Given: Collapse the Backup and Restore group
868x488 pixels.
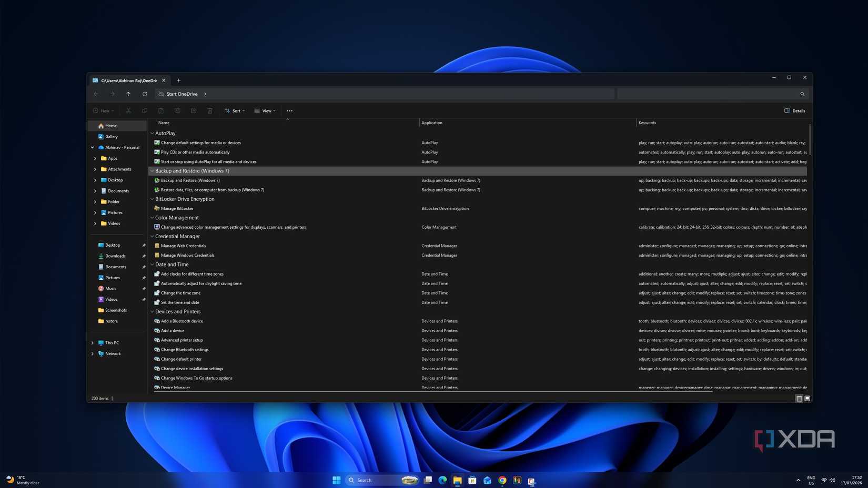Looking at the screenshot, I should click(152, 171).
